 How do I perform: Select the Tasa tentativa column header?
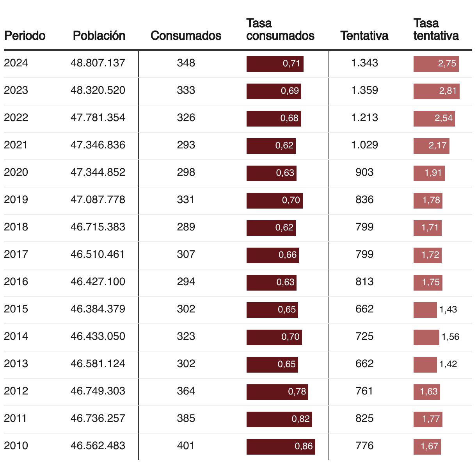click(x=436, y=29)
